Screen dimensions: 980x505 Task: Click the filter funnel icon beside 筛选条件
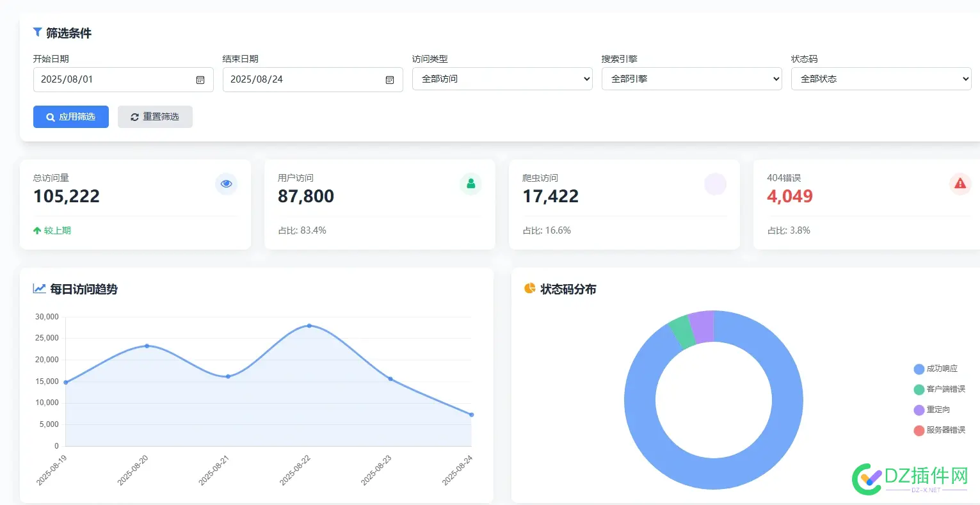pyautogui.click(x=37, y=31)
